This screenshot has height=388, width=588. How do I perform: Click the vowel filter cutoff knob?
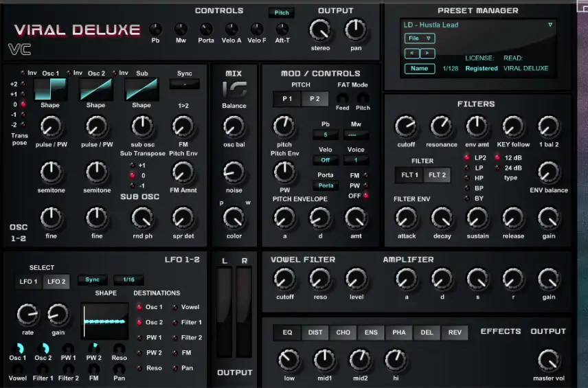[x=284, y=279]
